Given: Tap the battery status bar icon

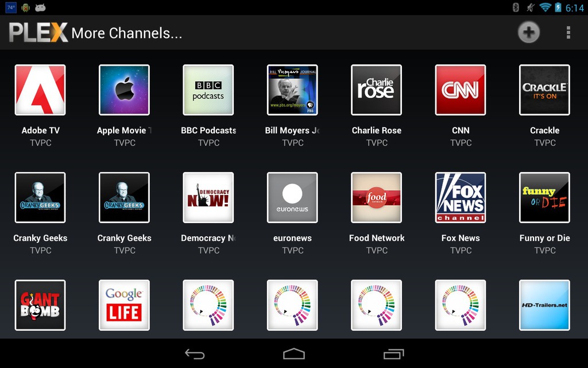Looking at the screenshot, I should pos(558,7).
